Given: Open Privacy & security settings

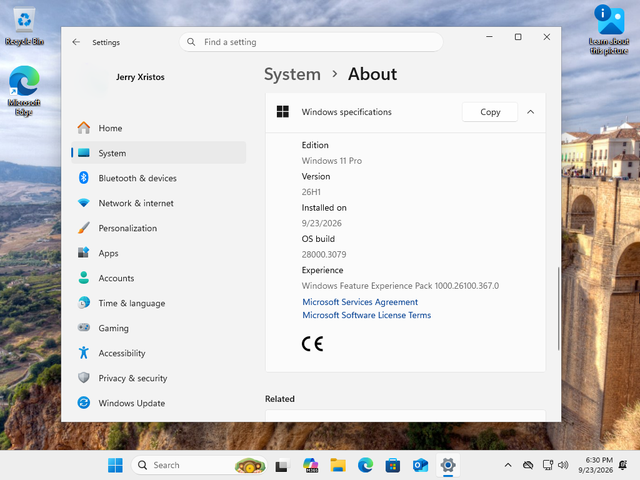Looking at the screenshot, I should (158, 378).
